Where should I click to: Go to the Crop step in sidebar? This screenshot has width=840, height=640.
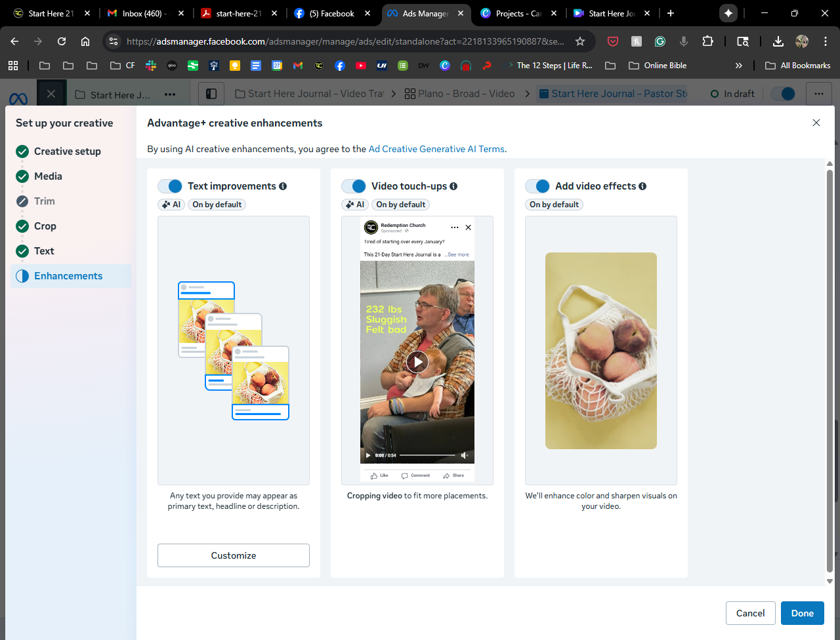click(45, 226)
